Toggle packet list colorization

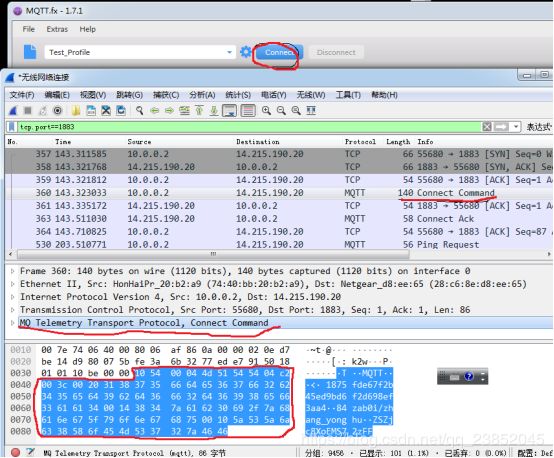coord(248,111)
